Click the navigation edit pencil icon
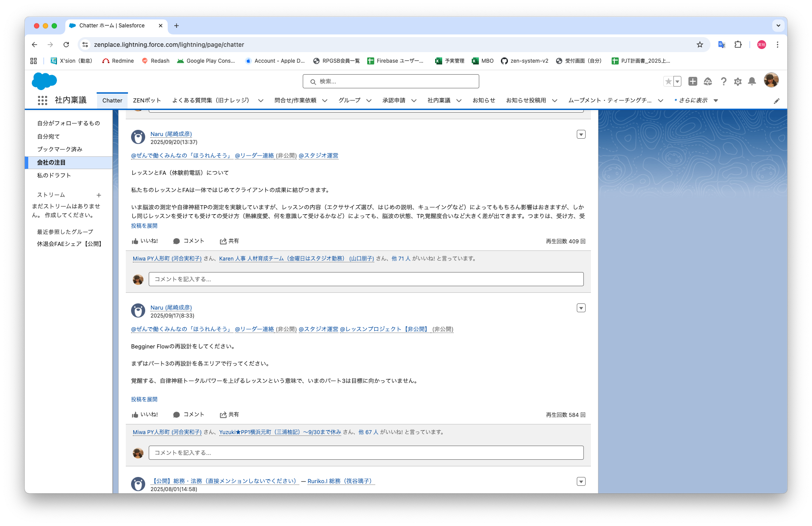Screen dimensions: 812x526 point(777,101)
